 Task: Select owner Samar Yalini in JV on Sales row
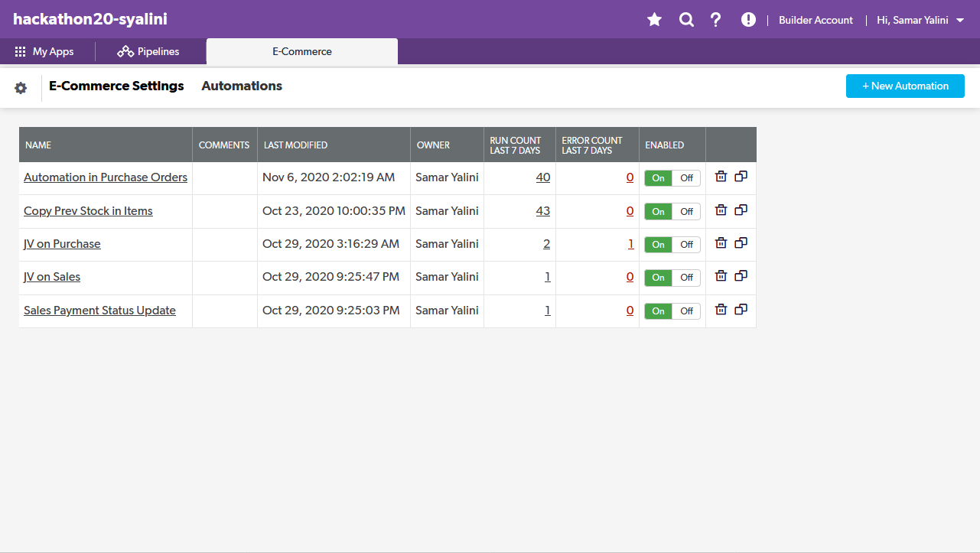point(447,277)
